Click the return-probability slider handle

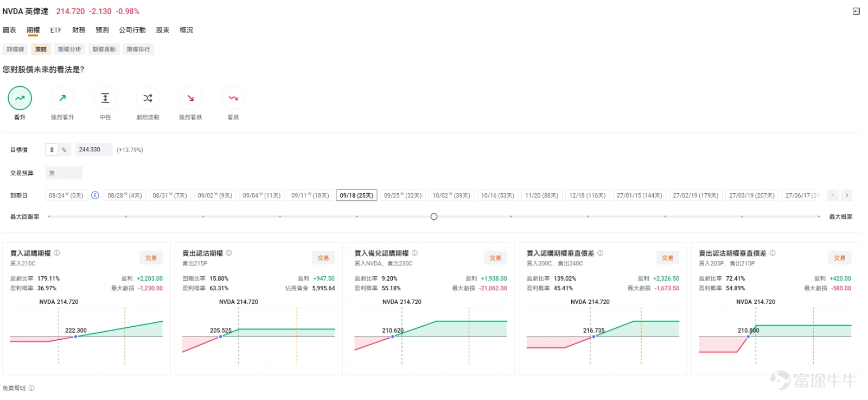(x=434, y=217)
